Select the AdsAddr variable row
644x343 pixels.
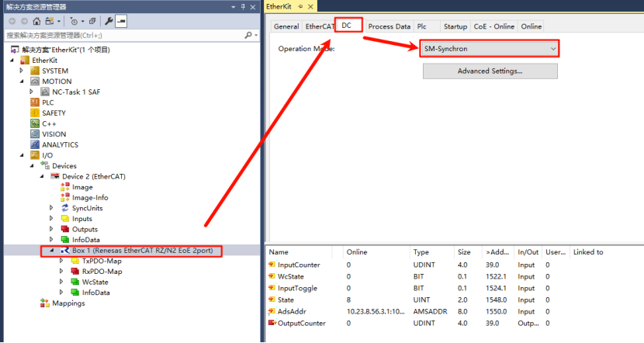point(455,312)
